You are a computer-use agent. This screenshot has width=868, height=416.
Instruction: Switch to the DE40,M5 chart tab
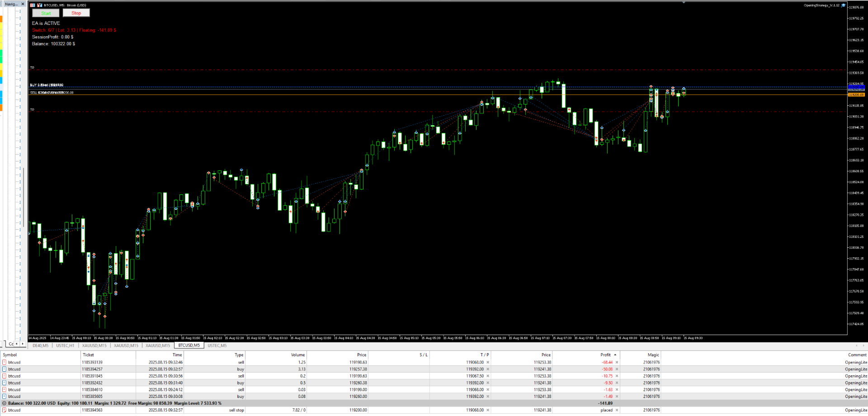coord(40,345)
